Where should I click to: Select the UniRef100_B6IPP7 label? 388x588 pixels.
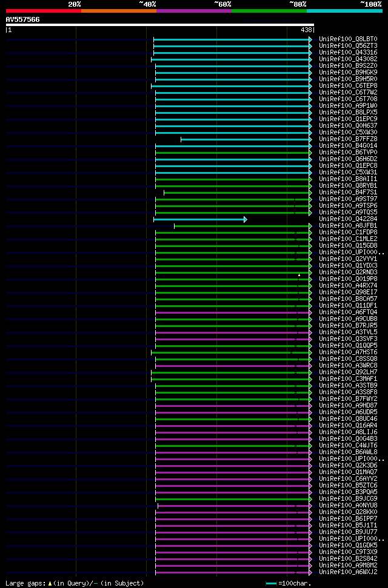[x=348, y=519]
